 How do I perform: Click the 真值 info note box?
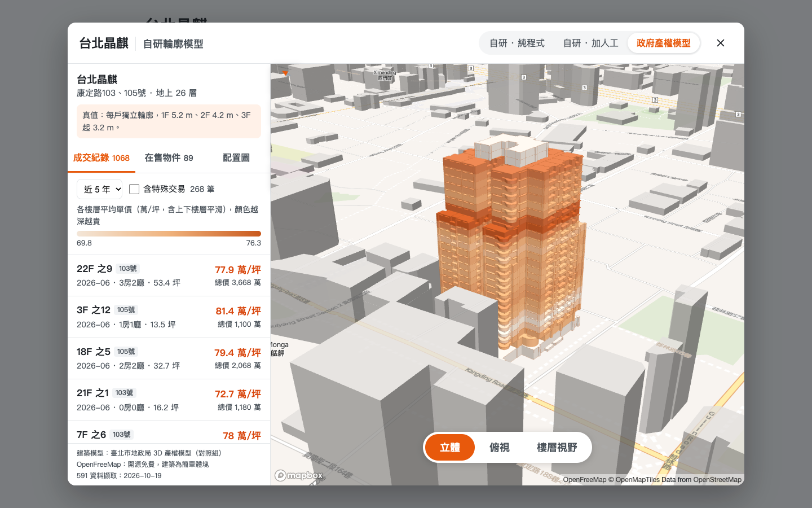coord(169,121)
